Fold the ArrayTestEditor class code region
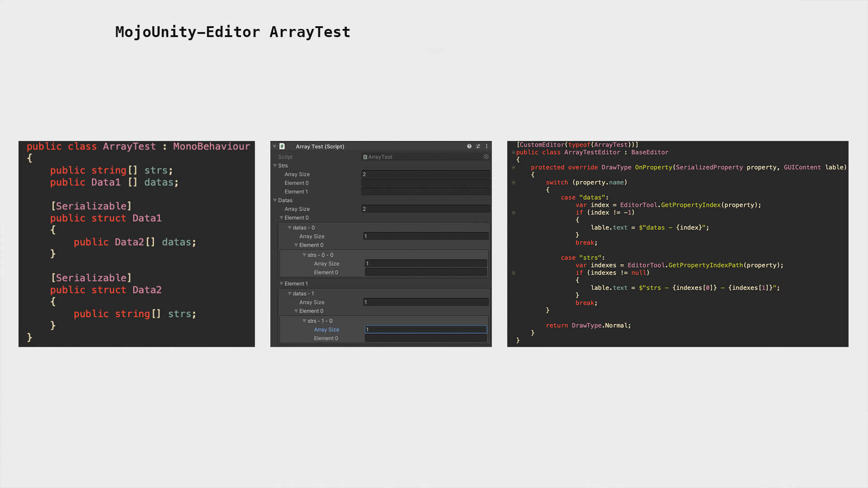Image resolution: width=868 pixels, height=488 pixels. pos(514,152)
